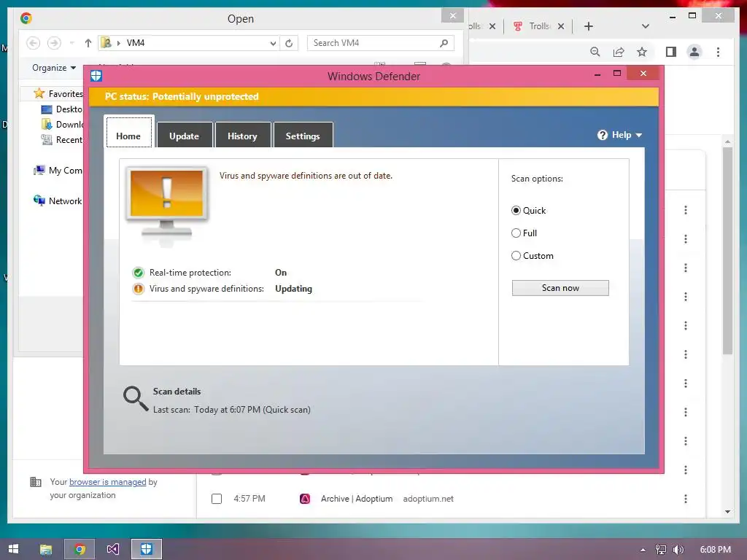Open the Windows Start button
The image size is (747, 560).
pos(13,549)
